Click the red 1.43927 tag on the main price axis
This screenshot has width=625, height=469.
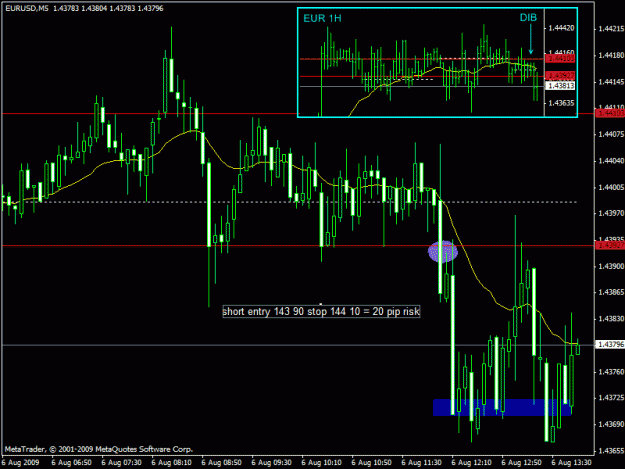click(x=610, y=245)
